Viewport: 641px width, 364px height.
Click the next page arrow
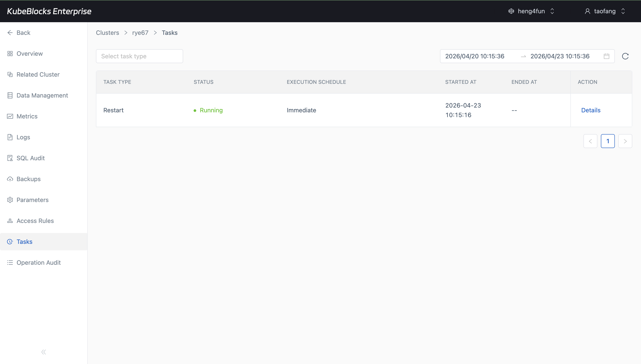point(625,141)
